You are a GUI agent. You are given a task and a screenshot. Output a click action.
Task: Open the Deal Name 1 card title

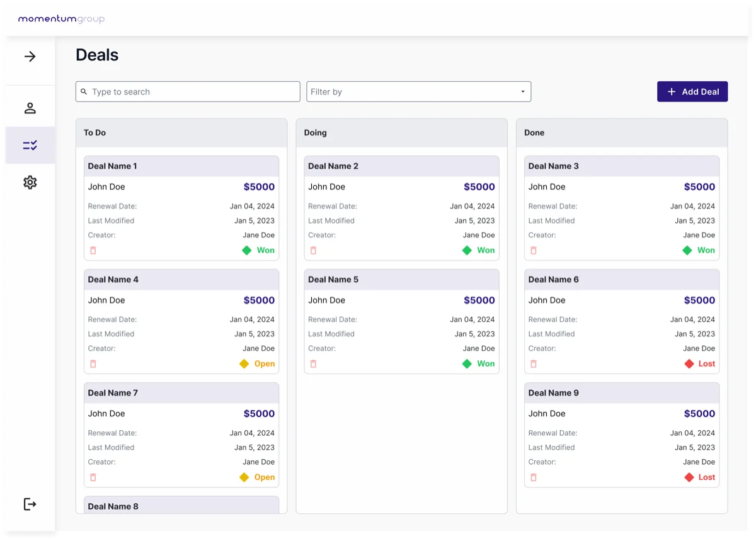pos(113,166)
